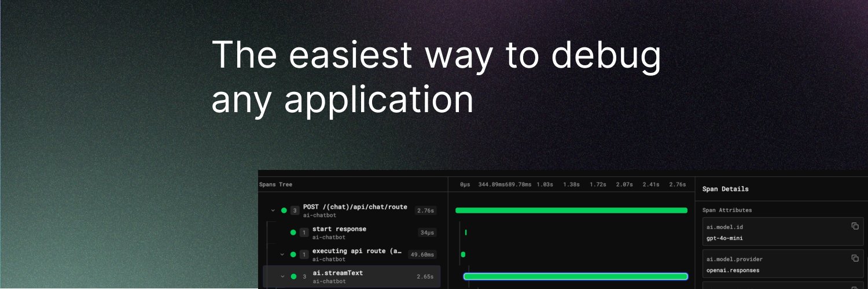
Task: Click the openai.responses value
Action: coord(733,270)
